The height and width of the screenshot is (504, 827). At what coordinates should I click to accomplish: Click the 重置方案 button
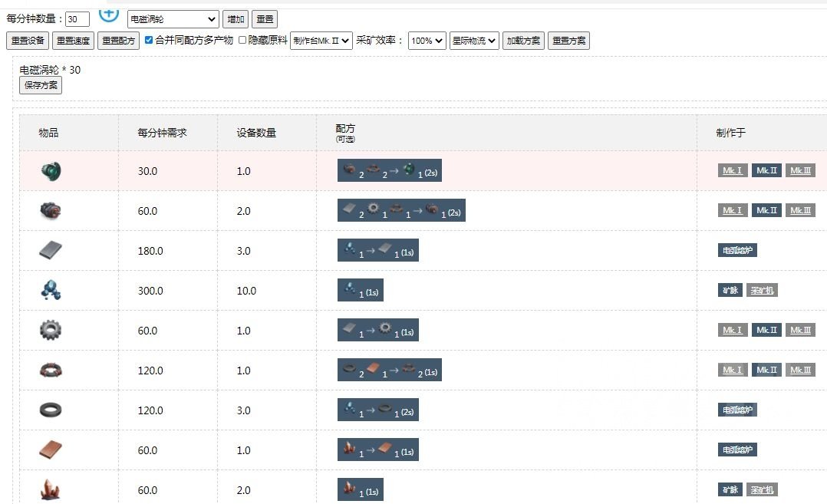[x=568, y=41]
